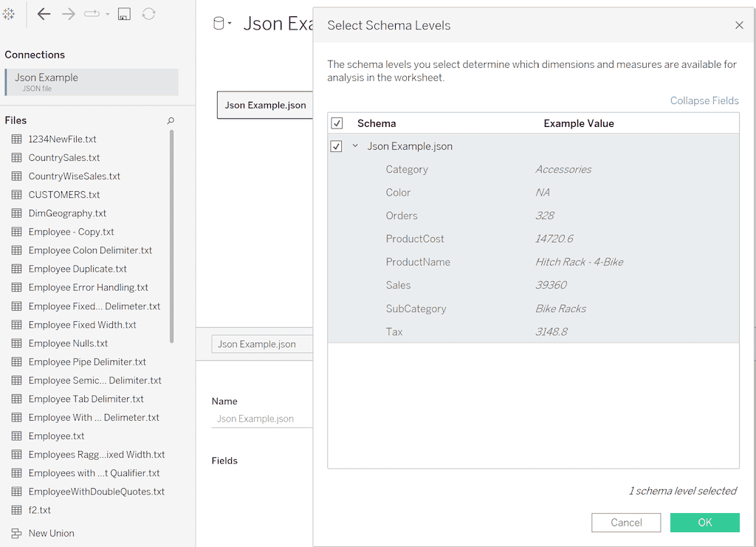
Task: Toggle the Json Example.json schema checkbox
Action: (x=337, y=145)
